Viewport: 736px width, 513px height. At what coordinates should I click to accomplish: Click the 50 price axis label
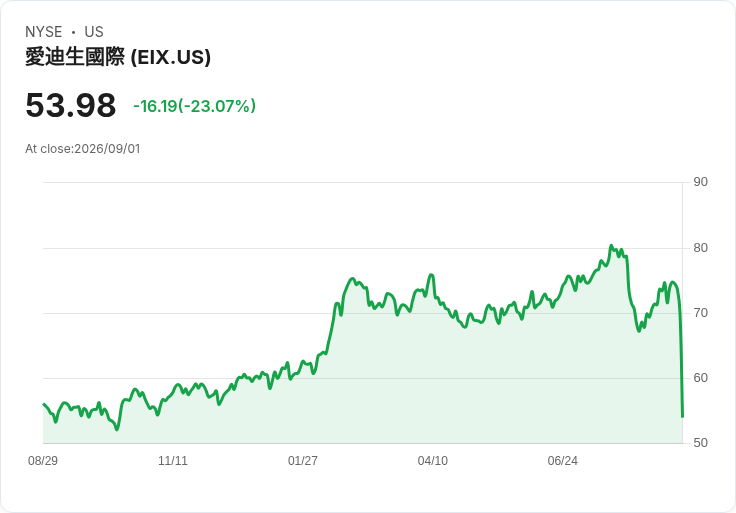point(700,443)
